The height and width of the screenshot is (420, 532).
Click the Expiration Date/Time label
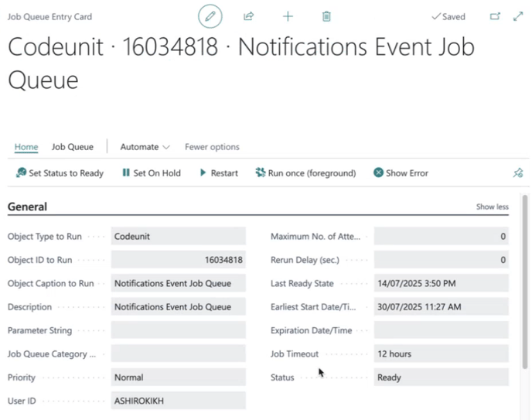click(311, 330)
